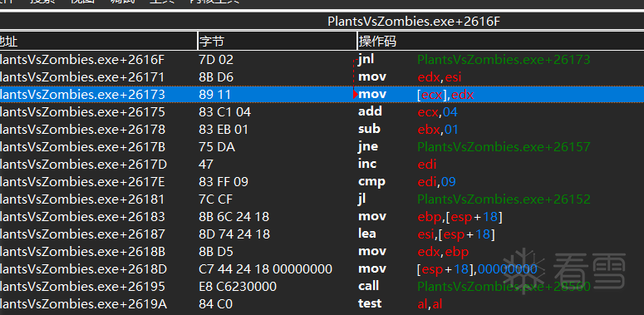Click the jl jump target PlantsVsZombies.exe+26152
The height and width of the screenshot is (315, 644).
click(x=504, y=199)
